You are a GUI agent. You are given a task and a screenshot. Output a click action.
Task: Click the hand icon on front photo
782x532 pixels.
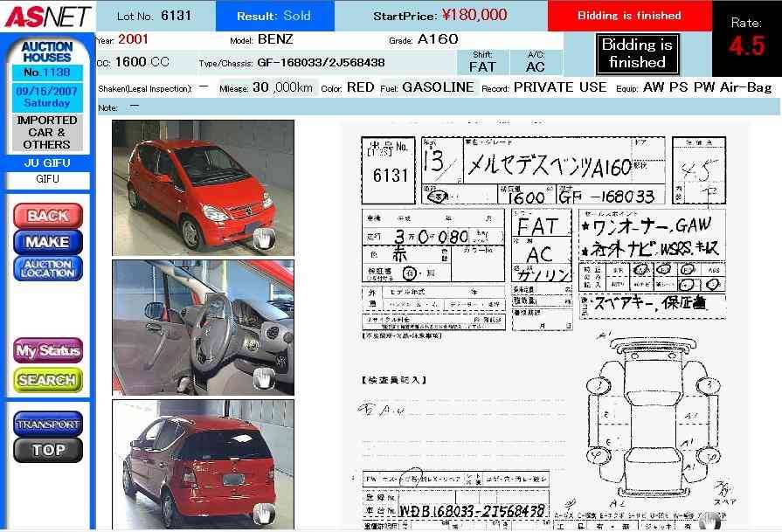pyautogui.click(x=264, y=238)
